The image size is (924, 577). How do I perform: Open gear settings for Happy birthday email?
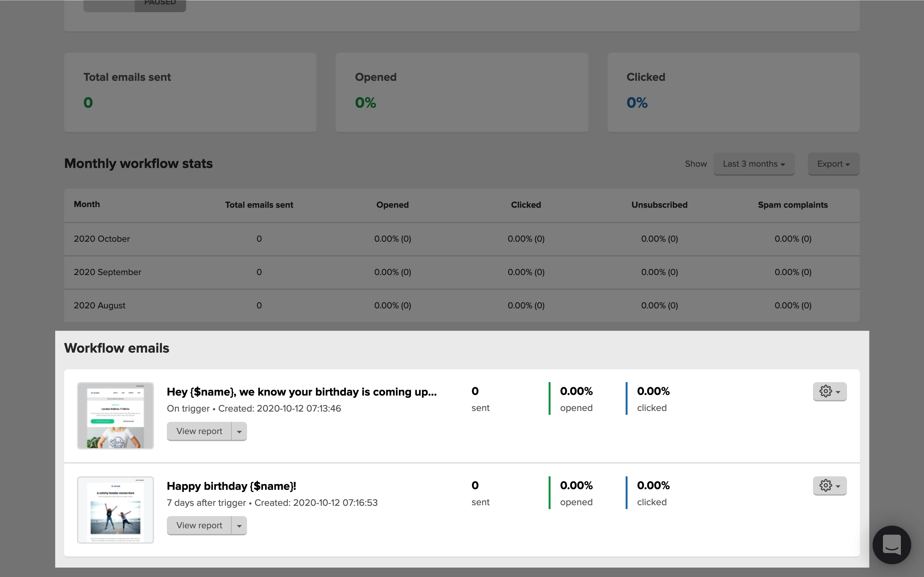tap(829, 486)
